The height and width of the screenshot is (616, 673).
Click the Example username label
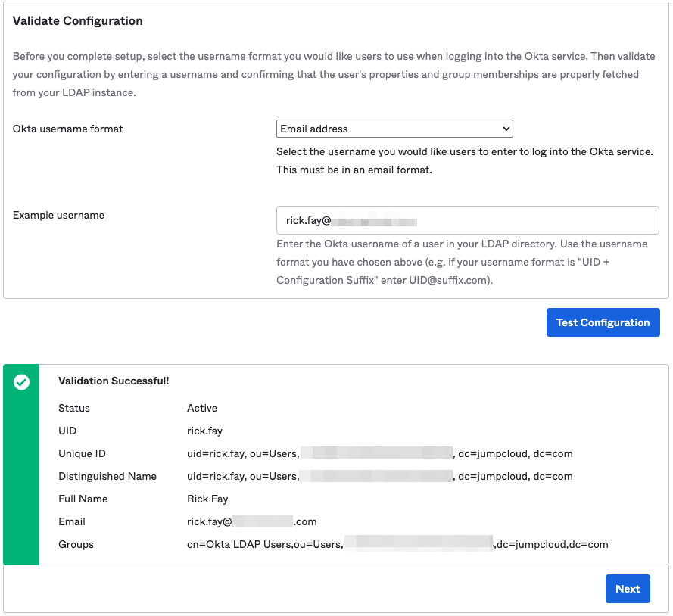point(59,215)
